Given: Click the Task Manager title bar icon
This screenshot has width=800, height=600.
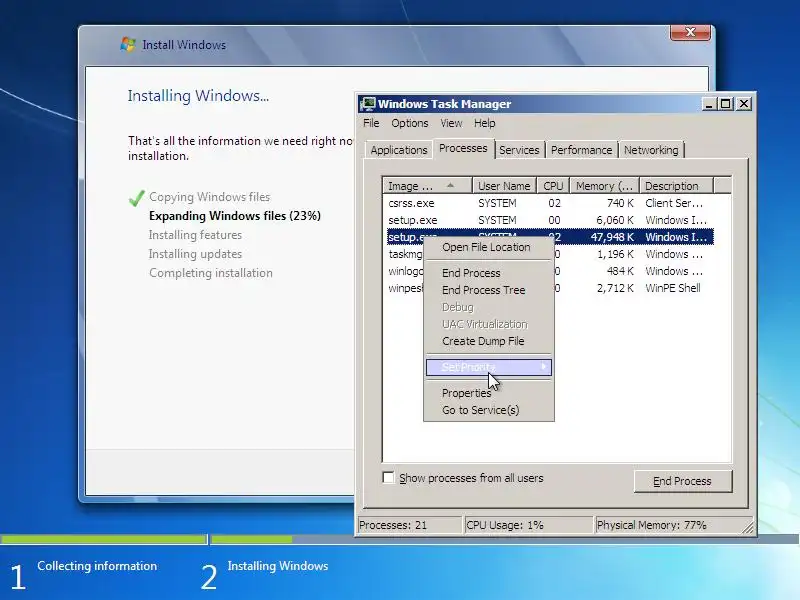Looking at the screenshot, I should 367,104.
